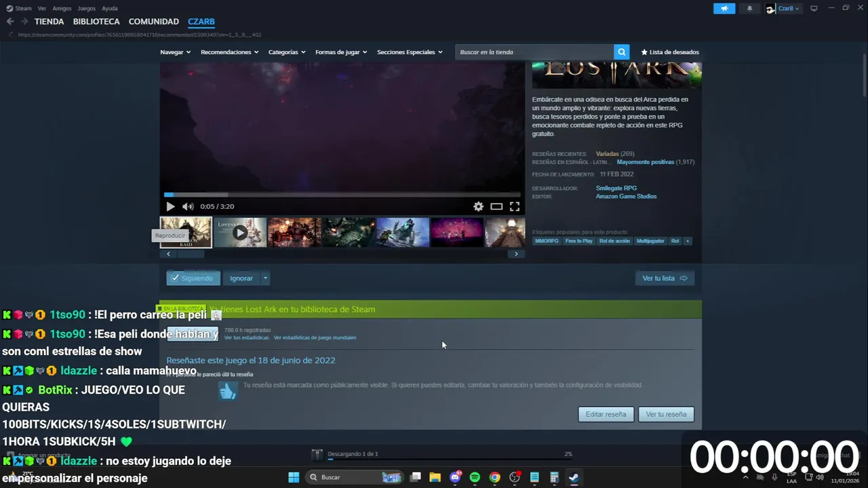Enter fullscreen for the trailer video
Viewport: 868px width, 488px height.
pos(515,207)
